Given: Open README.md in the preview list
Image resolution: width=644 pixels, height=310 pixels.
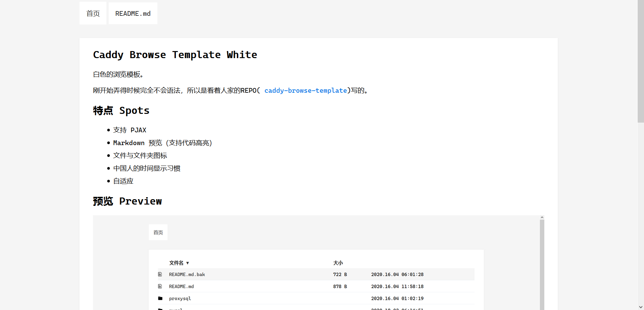Looking at the screenshot, I should coord(182,286).
